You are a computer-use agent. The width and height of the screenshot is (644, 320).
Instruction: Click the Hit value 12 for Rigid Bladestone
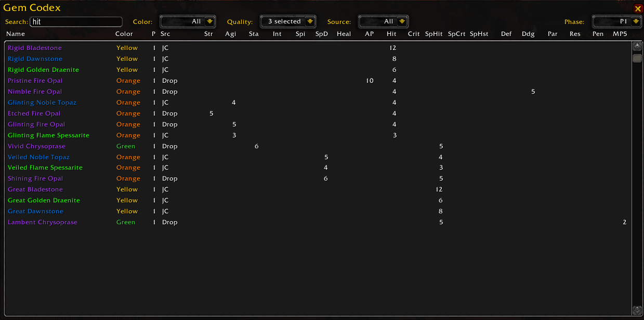coord(393,48)
